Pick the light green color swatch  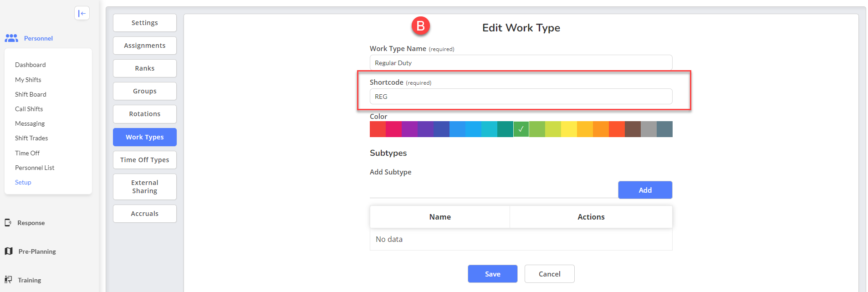click(x=537, y=129)
